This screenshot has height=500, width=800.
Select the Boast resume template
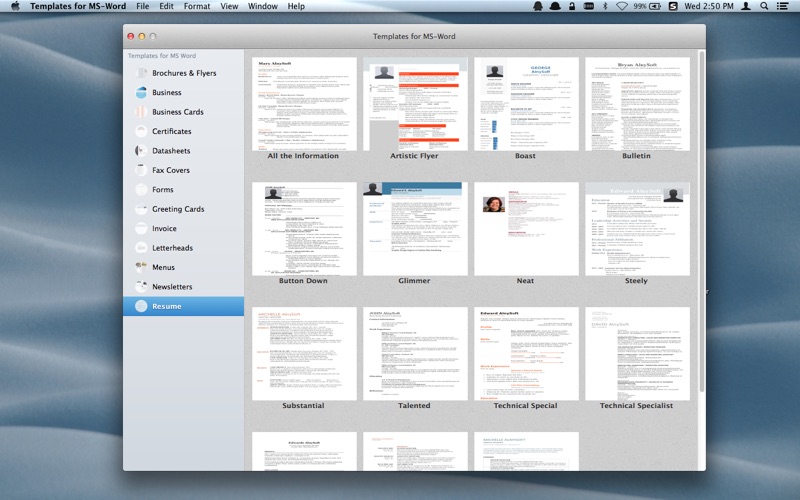pyautogui.click(x=526, y=104)
